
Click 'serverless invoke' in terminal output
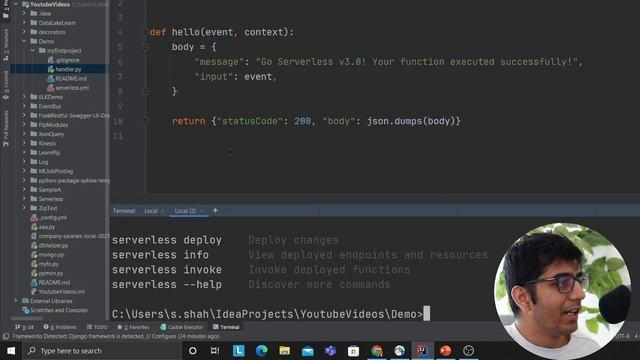click(167, 270)
